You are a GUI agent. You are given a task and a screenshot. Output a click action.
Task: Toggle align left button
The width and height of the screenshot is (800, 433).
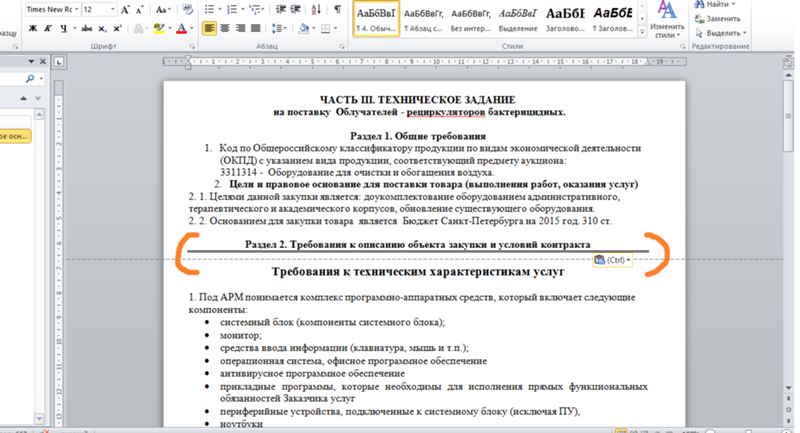coord(209,29)
